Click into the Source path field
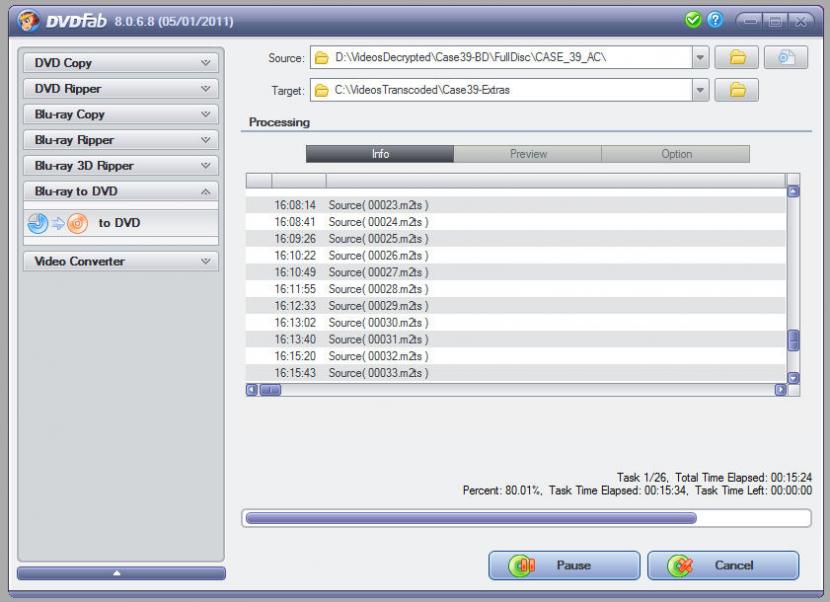Screen dimensions: 830x602 pyautogui.click(x=501, y=57)
